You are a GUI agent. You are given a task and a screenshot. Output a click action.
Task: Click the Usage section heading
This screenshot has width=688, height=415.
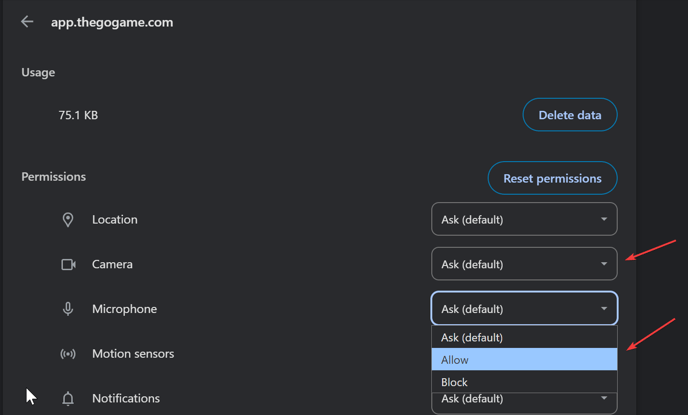click(38, 73)
